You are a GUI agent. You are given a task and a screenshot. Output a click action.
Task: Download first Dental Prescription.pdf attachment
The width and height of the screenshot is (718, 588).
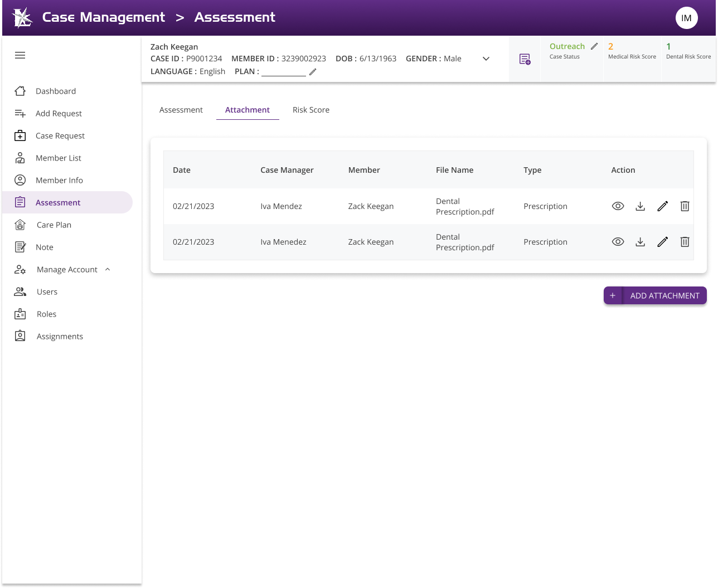point(640,206)
